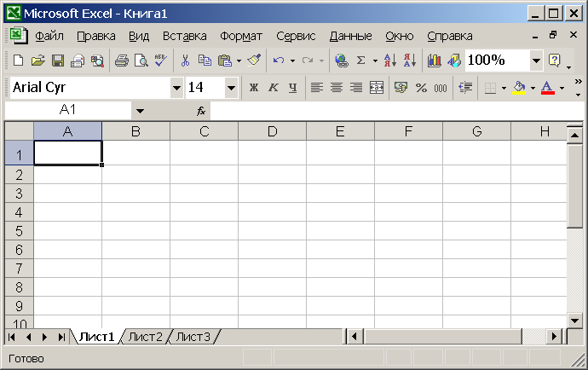Center cell text horizontally
The height and width of the screenshot is (370, 588).
(x=337, y=88)
